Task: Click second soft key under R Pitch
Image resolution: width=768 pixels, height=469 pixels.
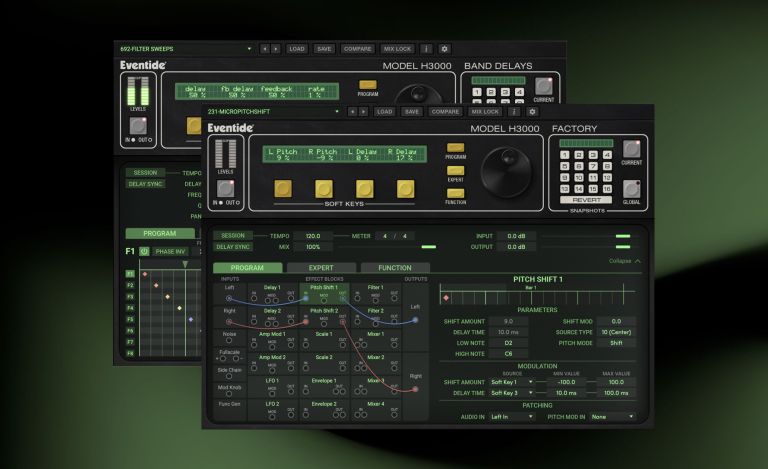Action: [x=324, y=189]
